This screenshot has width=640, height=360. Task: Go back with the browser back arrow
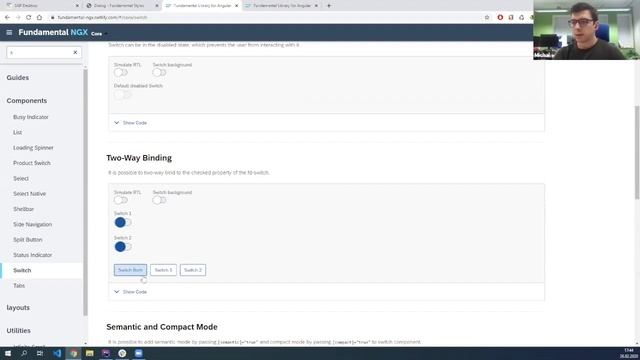(7, 18)
